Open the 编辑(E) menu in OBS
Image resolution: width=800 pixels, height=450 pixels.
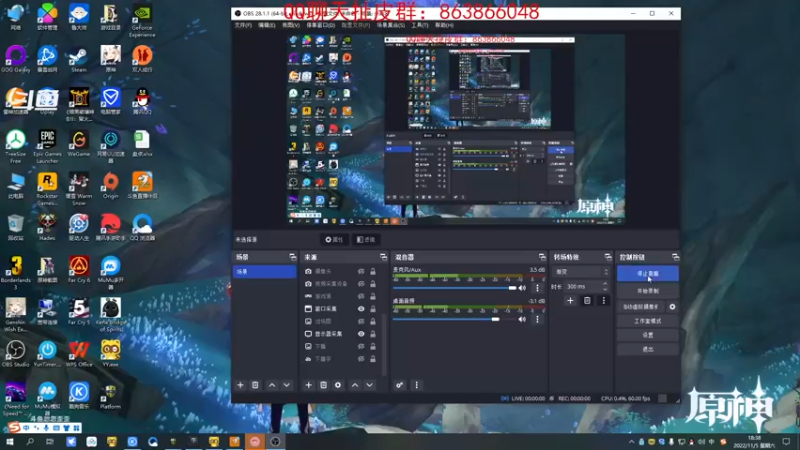[266, 25]
